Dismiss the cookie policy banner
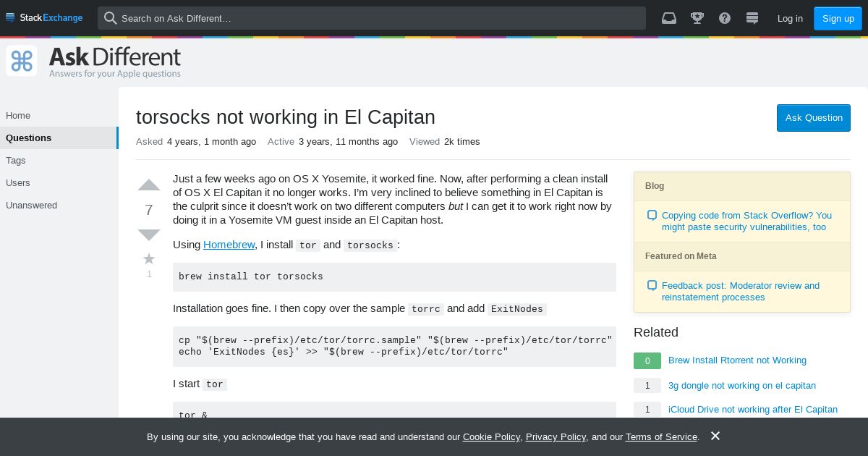Viewport: 868px width, 456px height. [715, 436]
